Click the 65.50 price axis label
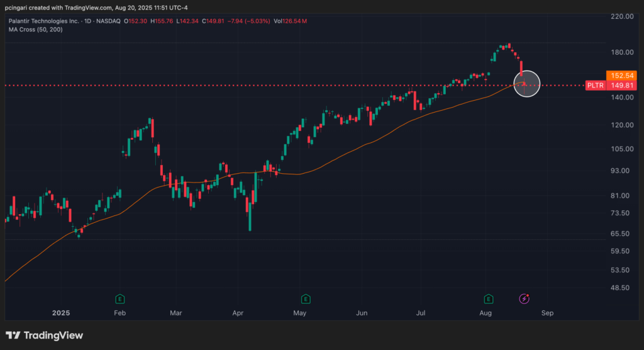Image resolution: width=644 pixels, height=350 pixels. pyautogui.click(x=620, y=234)
